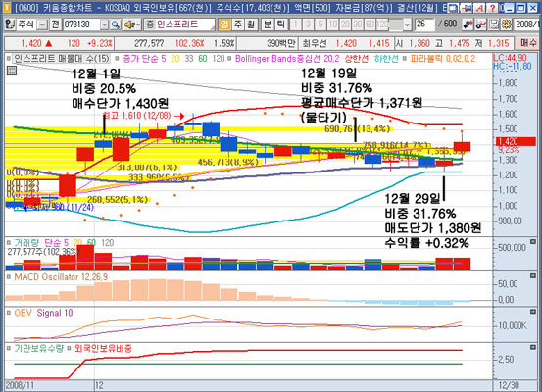Viewport: 542px width, 392px height.
Task: Choose the 3 interval button
Action: (308, 24)
